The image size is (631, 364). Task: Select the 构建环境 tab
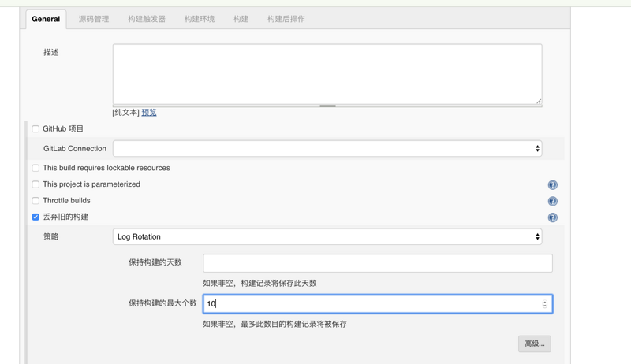pyautogui.click(x=200, y=19)
